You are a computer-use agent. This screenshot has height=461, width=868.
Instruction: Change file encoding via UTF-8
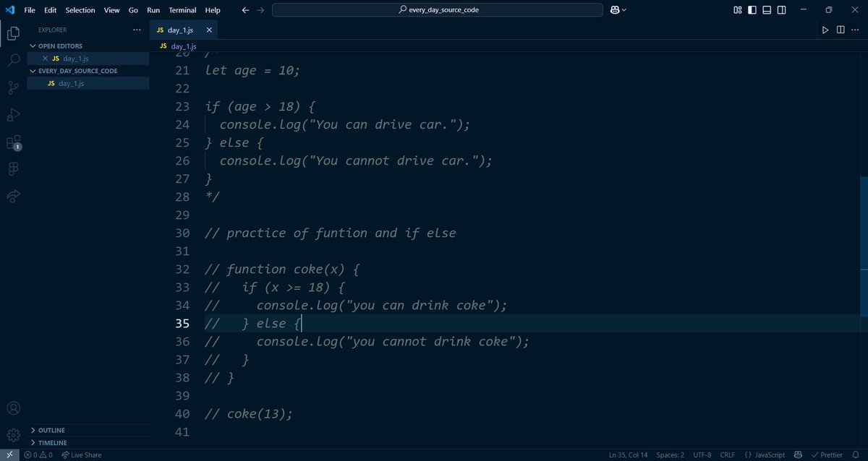[x=702, y=454]
